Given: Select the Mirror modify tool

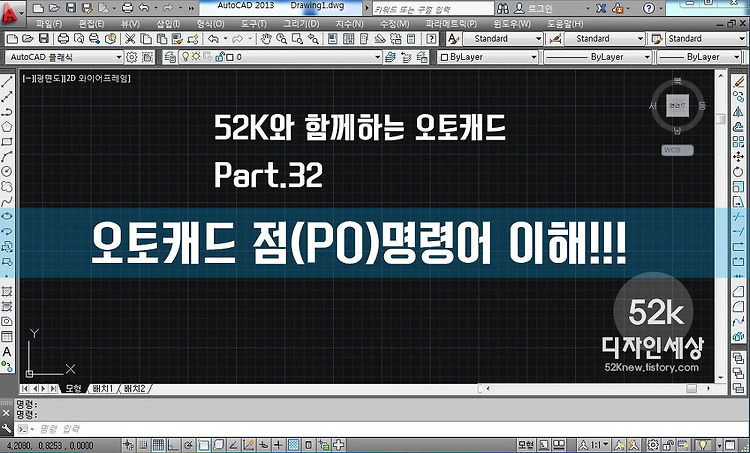Looking at the screenshot, I should coord(739,112).
